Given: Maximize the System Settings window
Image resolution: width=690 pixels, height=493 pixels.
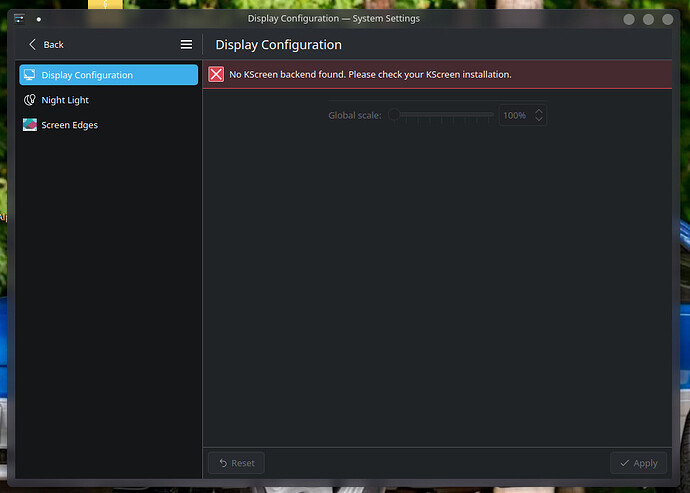Looking at the screenshot, I should (648, 19).
